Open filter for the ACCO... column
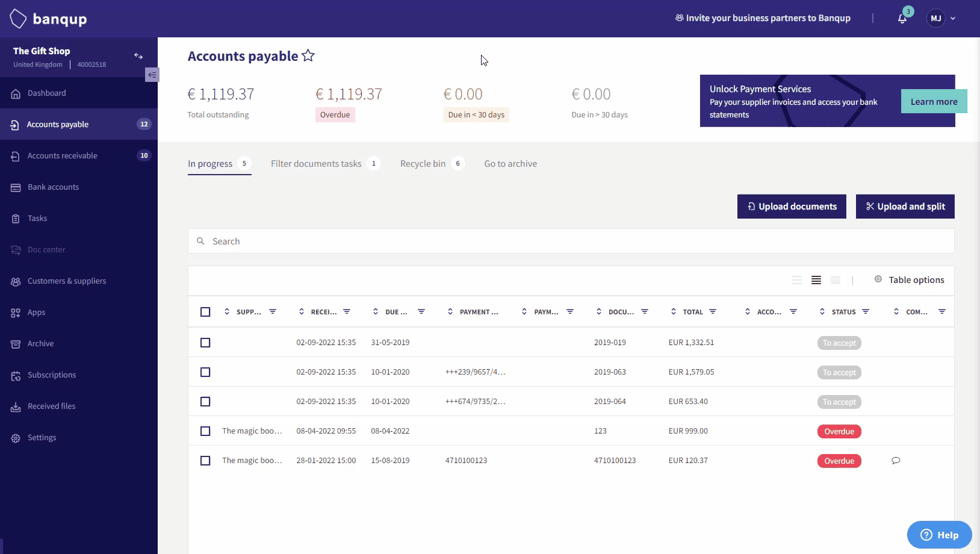980x554 pixels. coord(793,311)
